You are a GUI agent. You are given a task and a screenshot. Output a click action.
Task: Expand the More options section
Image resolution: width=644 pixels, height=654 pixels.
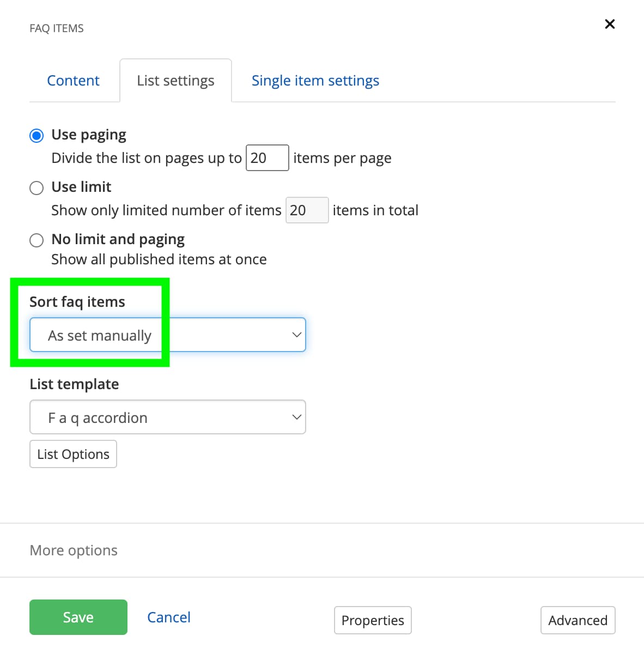click(x=73, y=550)
